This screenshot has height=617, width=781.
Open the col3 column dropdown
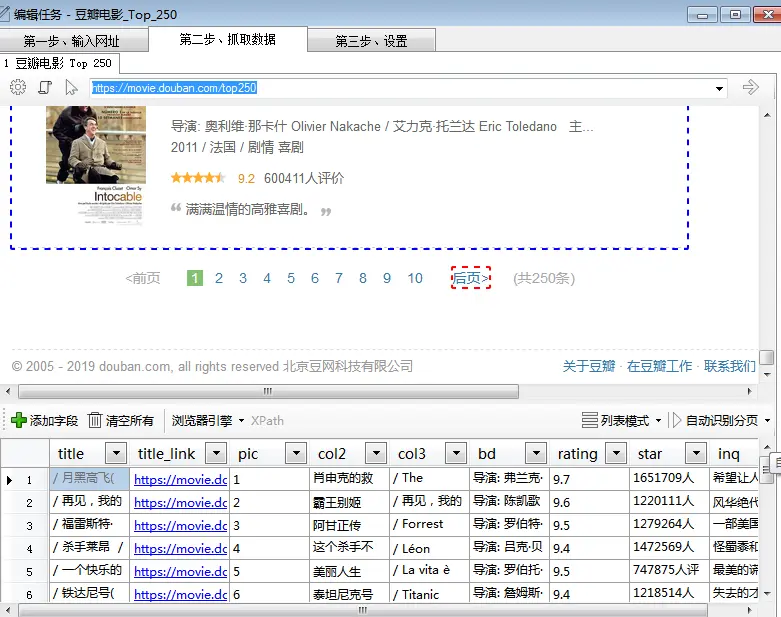point(456,453)
